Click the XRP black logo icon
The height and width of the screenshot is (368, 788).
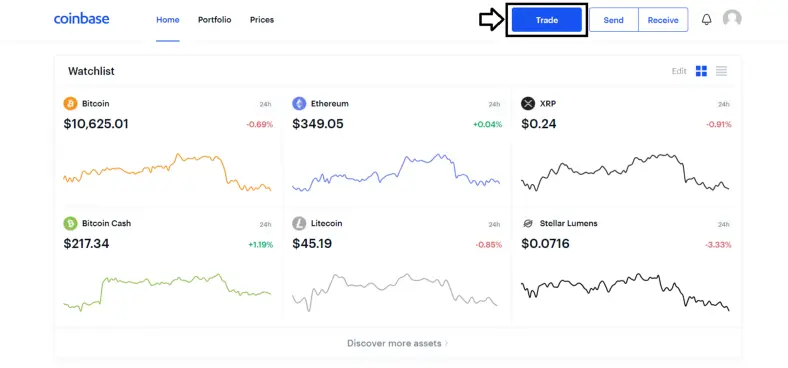tap(528, 104)
